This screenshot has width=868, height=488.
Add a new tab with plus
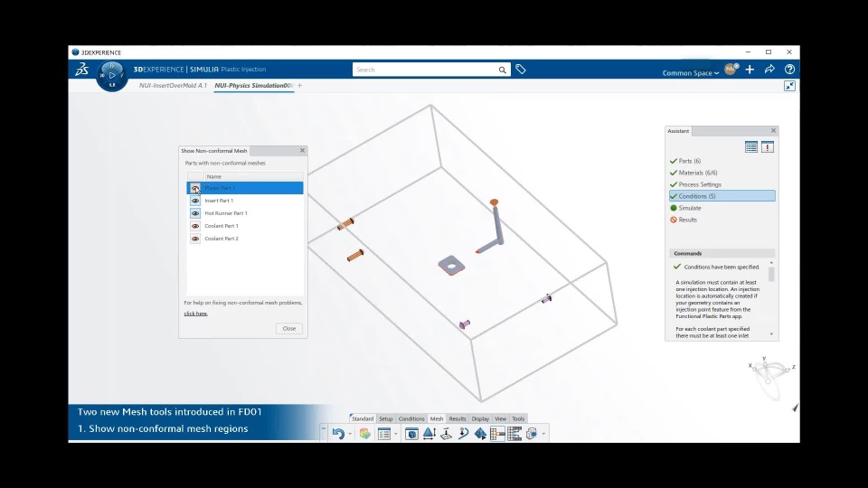point(300,86)
